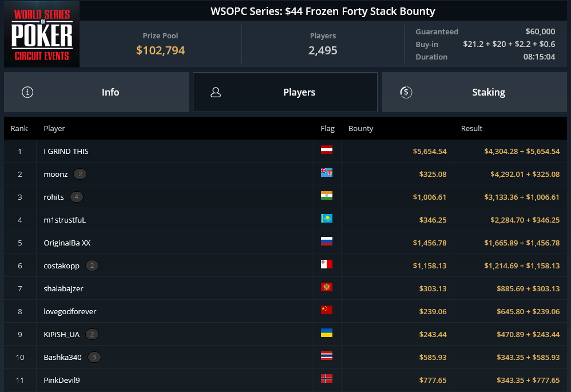
Task: Click the Kazakhstan flag beside m1strustfuL
Action: pyautogui.click(x=327, y=219)
